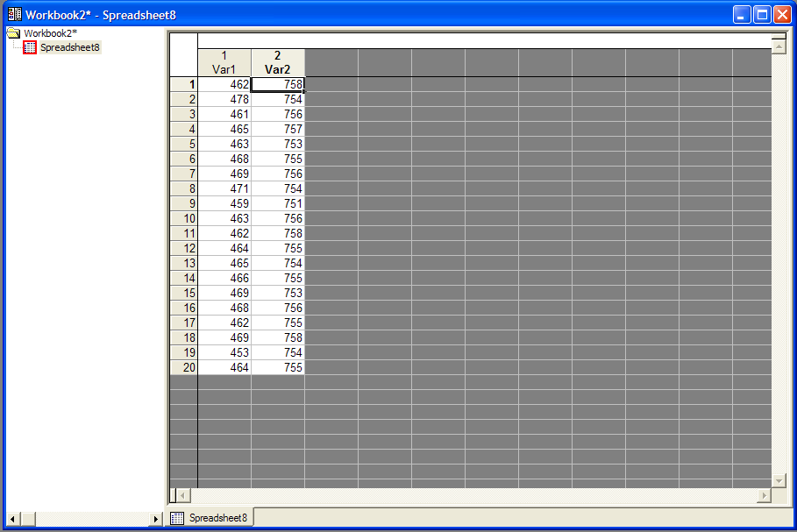
Task: Click the scroll down arrow of spreadsheet
Action: point(779,480)
